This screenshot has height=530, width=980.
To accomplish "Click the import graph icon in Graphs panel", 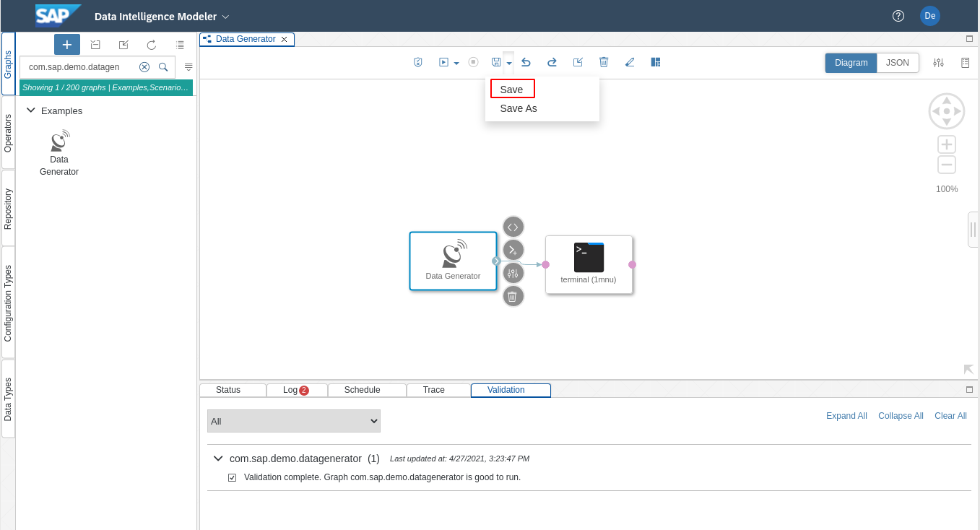I will 95,45.
